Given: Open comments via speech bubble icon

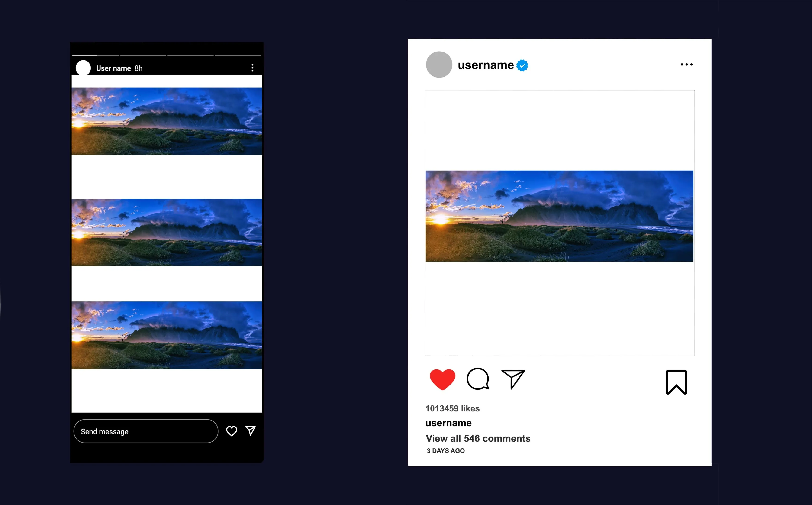Looking at the screenshot, I should [x=478, y=379].
